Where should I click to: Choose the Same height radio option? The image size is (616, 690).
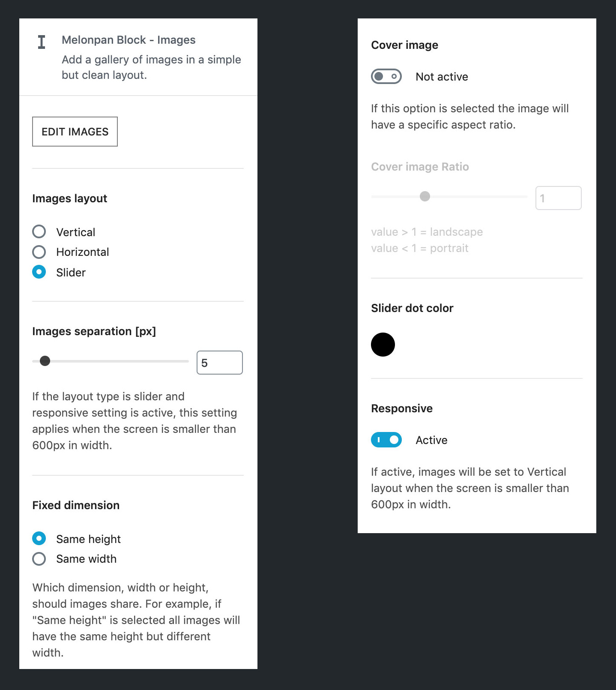pyautogui.click(x=39, y=538)
